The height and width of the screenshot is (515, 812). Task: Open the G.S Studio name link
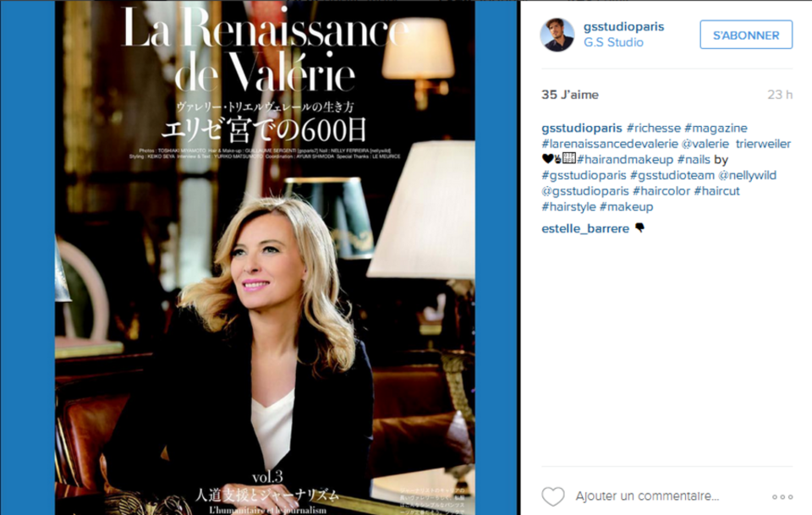point(613,42)
